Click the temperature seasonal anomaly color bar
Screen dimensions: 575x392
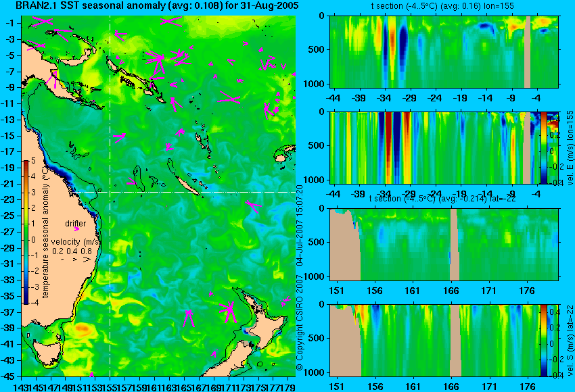tap(26, 232)
